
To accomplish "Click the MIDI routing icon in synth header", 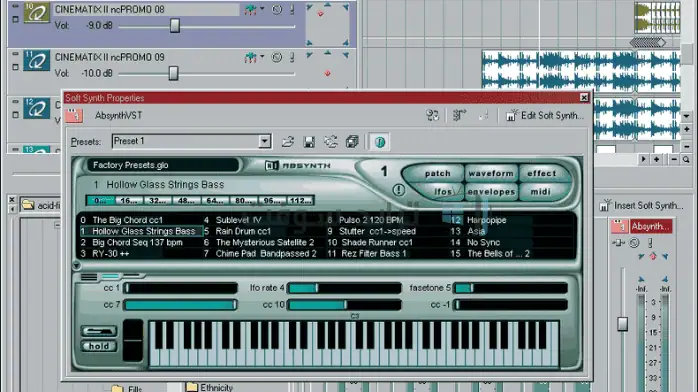I will [x=432, y=116].
